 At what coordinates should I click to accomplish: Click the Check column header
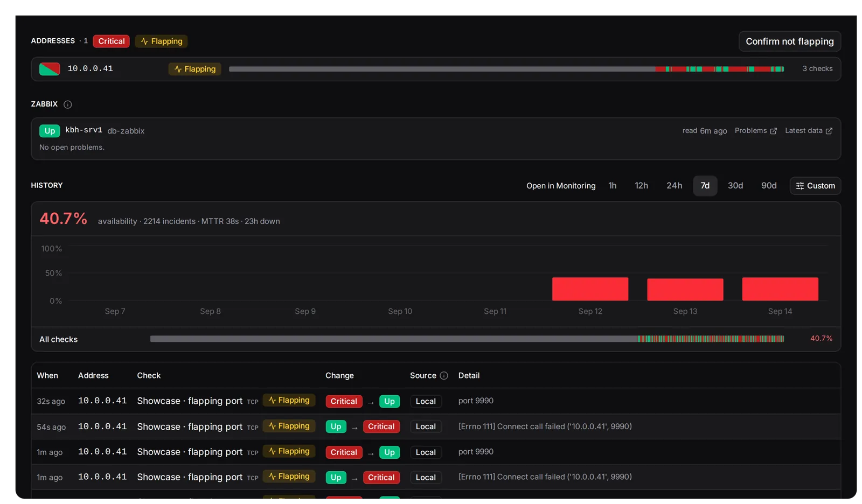[149, 376]
